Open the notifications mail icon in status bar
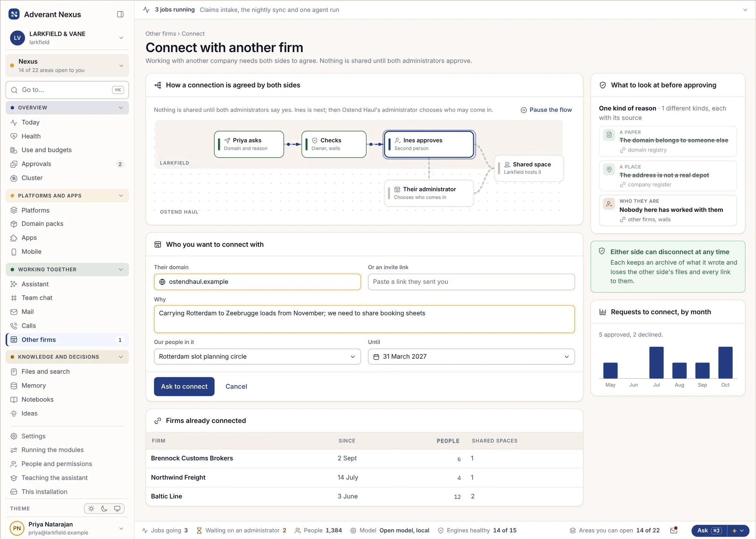Screen dimensions: 756x539 click(674, 530)
